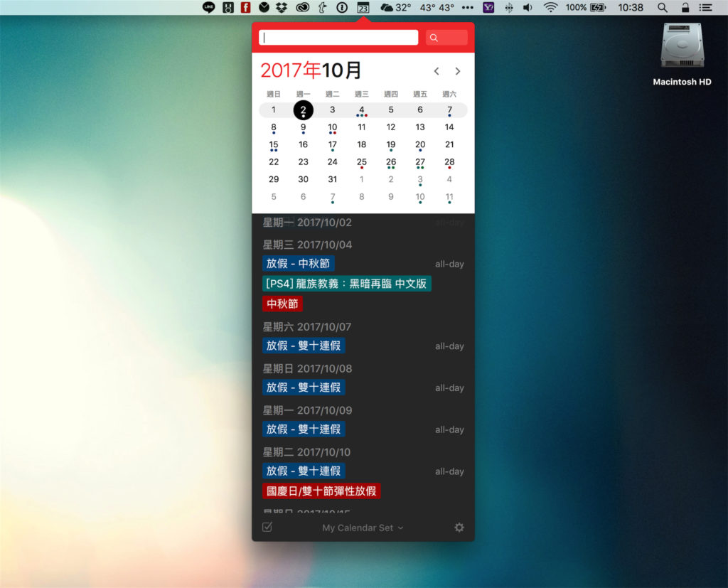Open the 放假 - 中秋節 event
The width and height of the screenshot is (728, 588).
[298, 263]
